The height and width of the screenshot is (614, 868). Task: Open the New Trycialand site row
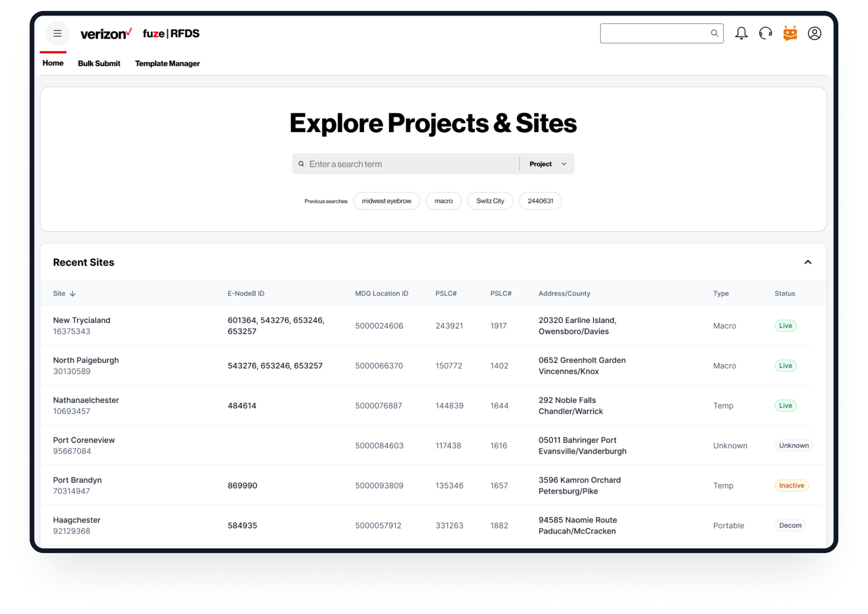click(82, 321)
